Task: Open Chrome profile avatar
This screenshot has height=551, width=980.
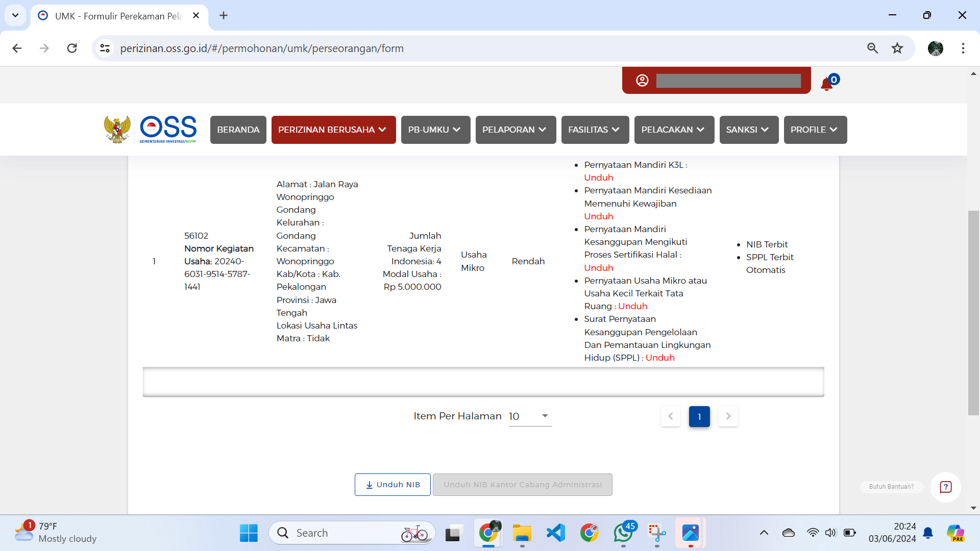Action: click(x=936, y=48)
